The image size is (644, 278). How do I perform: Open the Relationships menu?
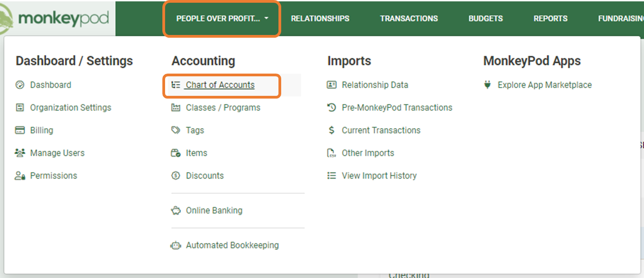click(x=320, y=19)
